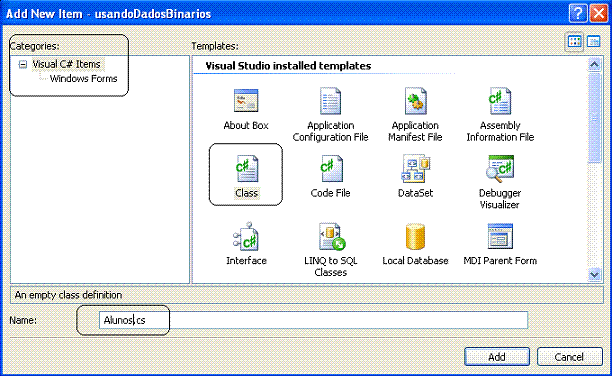Choose the Code File template
This screenshot has width=612, height=376.
click(x=331, y=168)
